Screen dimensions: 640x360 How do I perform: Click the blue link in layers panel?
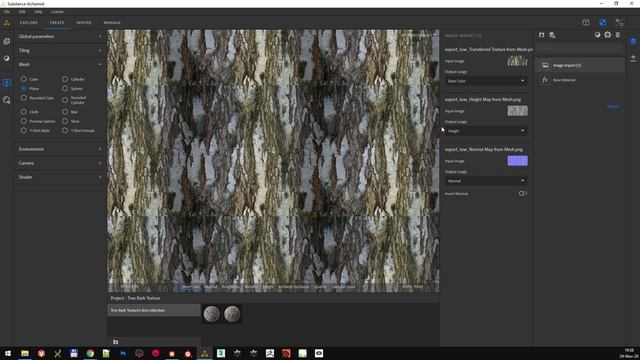(613, 107)
